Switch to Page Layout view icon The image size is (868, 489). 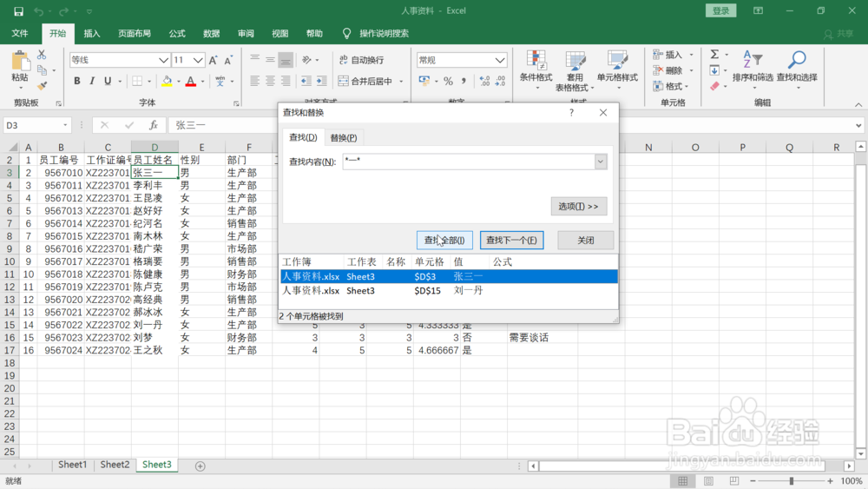pyautogui.click(x=708, y=480)
